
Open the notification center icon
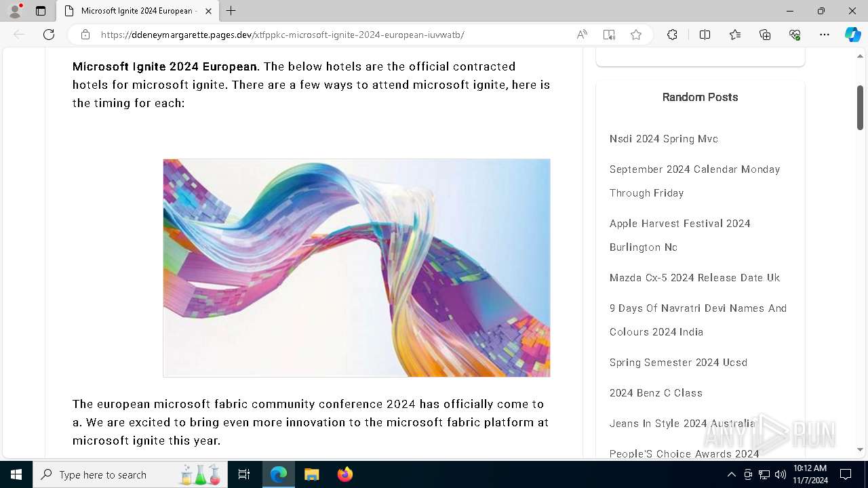point(846,474)
